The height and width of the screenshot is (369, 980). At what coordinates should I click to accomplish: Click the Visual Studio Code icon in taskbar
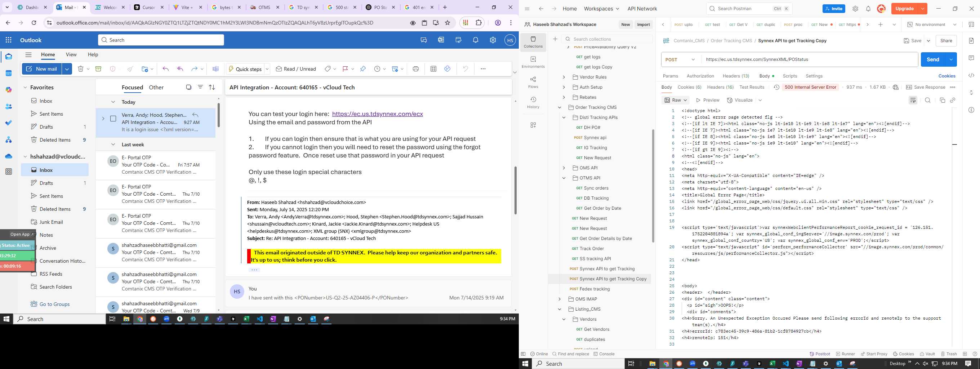(260, 319)
